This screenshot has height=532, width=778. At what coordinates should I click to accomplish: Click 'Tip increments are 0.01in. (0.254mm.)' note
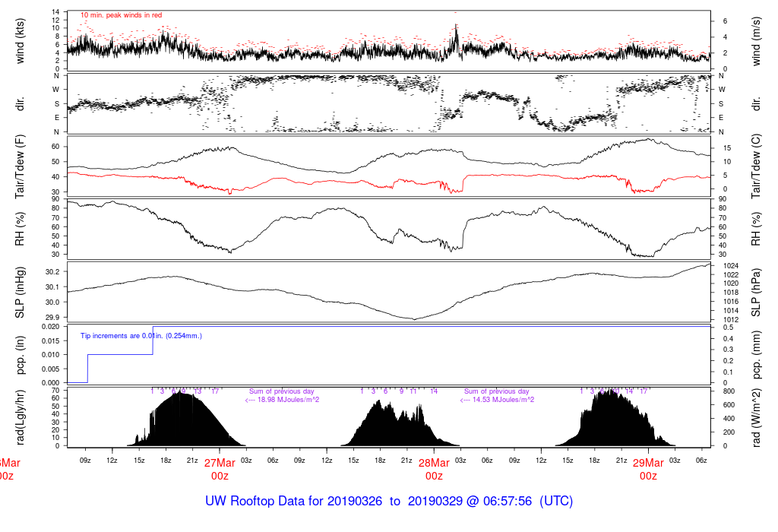(141, 336)
